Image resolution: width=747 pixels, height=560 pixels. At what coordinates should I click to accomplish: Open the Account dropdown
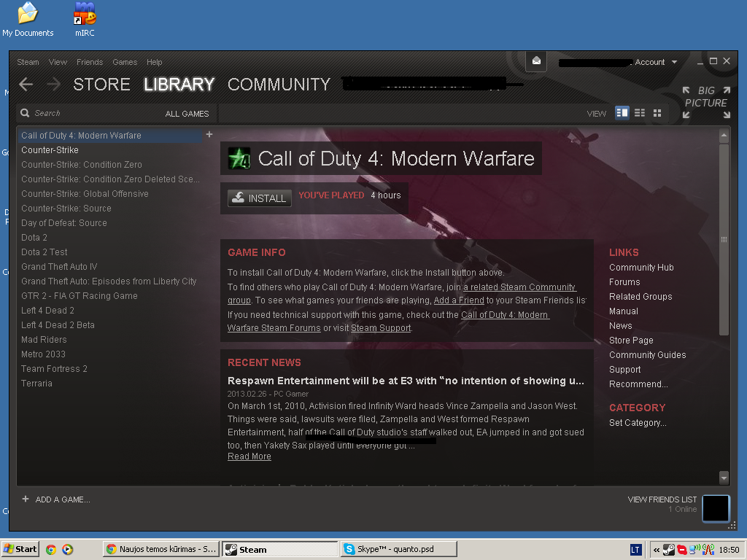(656, 62)
